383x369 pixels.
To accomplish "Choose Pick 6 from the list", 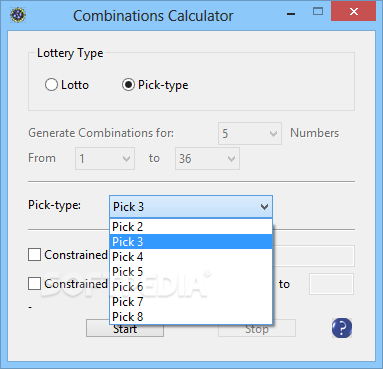I will [191, 287].
